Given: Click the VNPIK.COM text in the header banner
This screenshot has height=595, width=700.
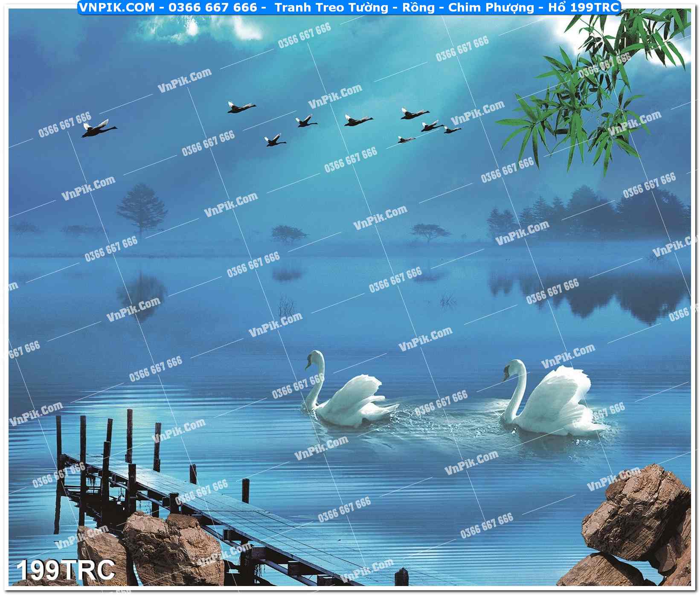Looking at the screenshot, I should click(x=117, y=7).
